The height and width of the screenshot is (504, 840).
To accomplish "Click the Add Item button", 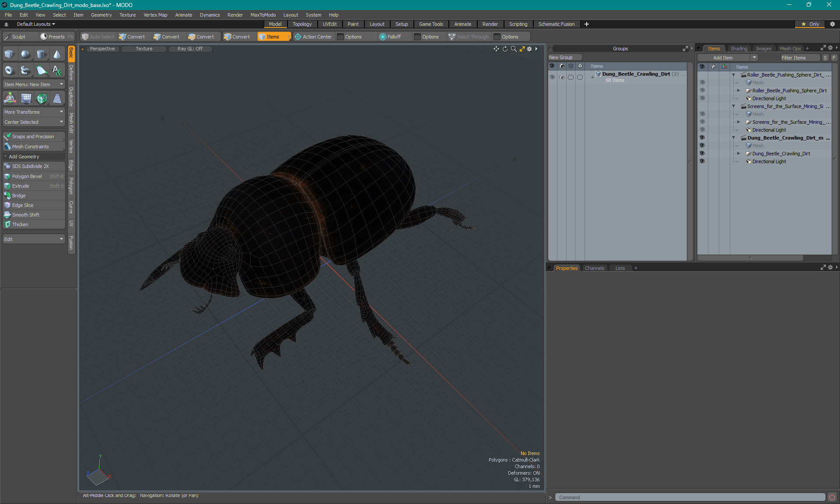I will 723,58.
